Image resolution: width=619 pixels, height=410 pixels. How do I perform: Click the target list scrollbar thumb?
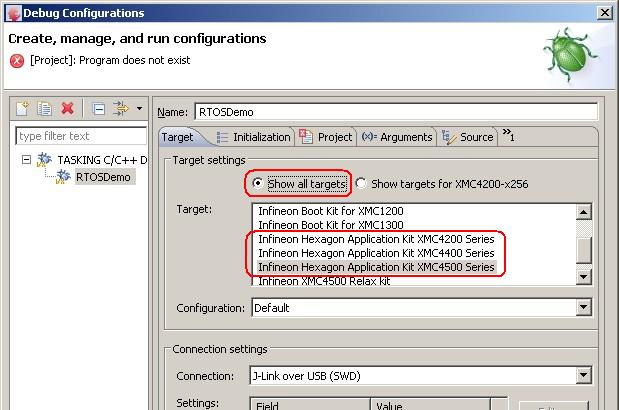pos(583,250)
